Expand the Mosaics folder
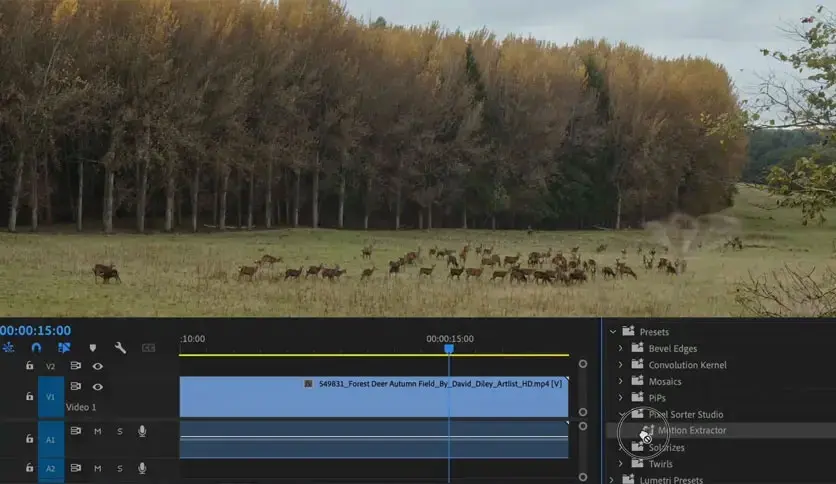The image size is (836, 484). [x=621, y=381]
